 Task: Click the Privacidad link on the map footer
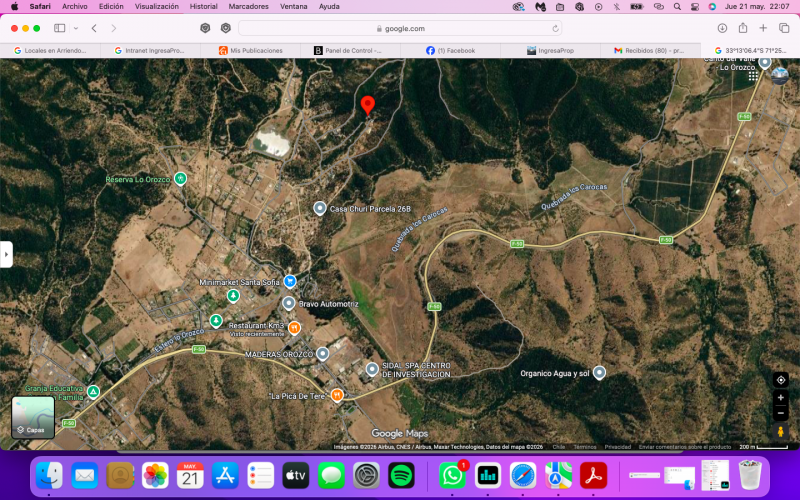[x=617, y=447]
